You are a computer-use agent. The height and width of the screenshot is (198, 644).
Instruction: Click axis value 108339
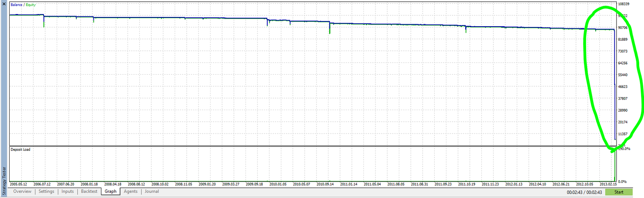[623, 4]
